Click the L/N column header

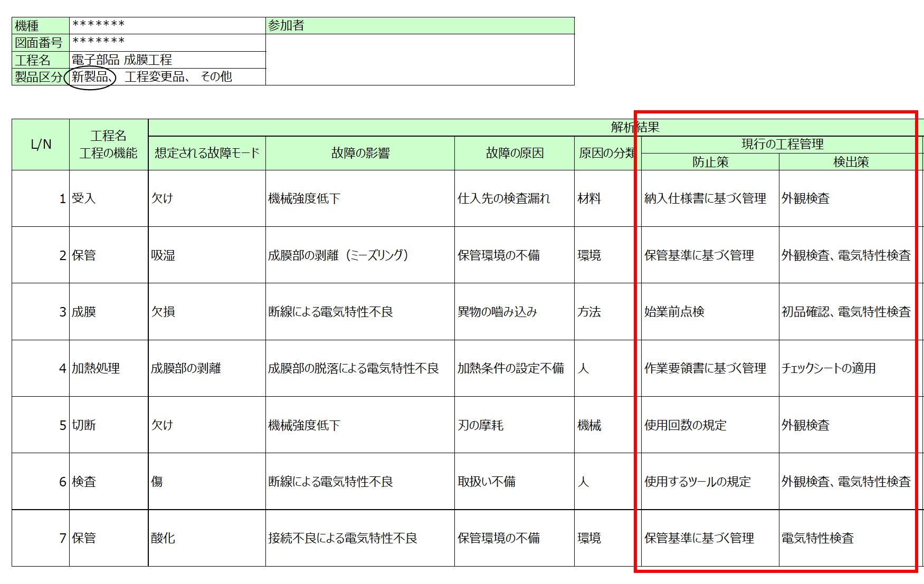41,145
